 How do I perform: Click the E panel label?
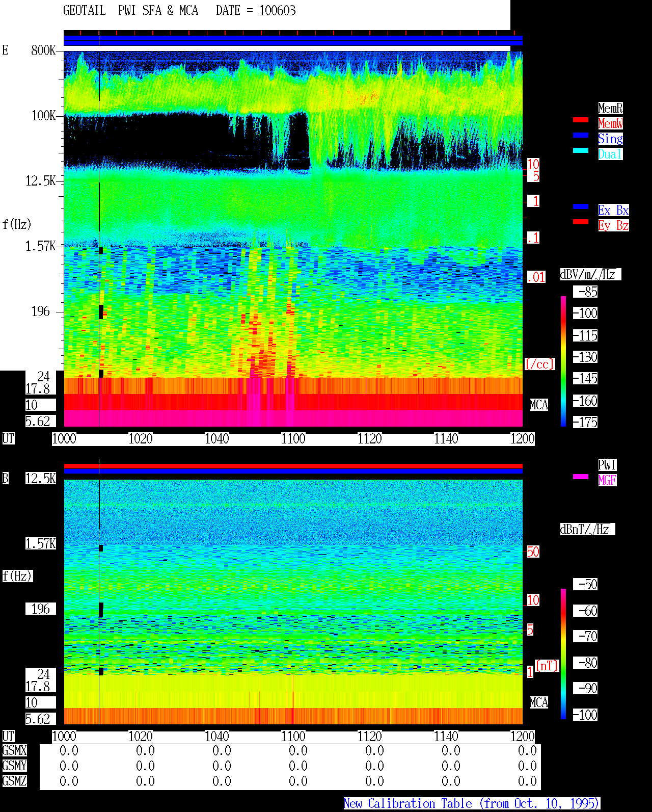pos(5,50)
